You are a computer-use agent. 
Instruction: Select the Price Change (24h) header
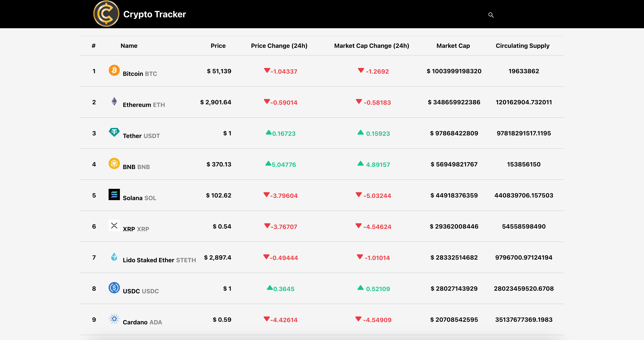(279, 46)
